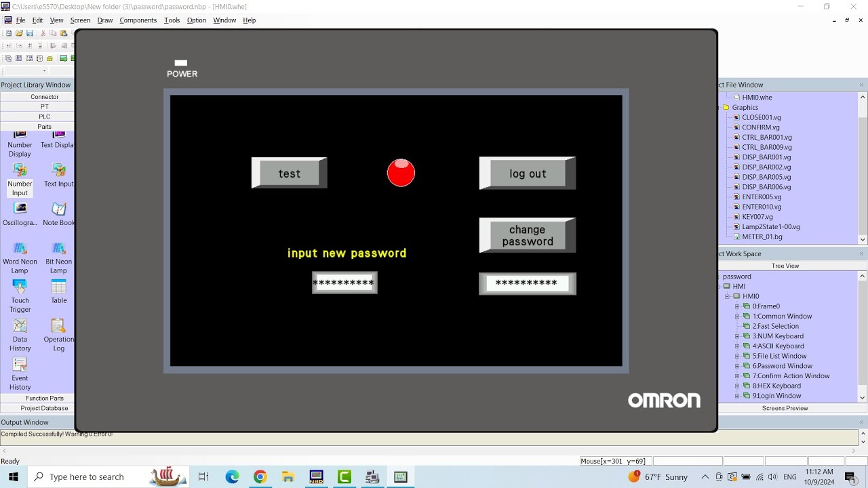The height and width of the screenshot is (488, 868).
Task: Expand the 5:File List Window node
Action: [x=737, y=356]
